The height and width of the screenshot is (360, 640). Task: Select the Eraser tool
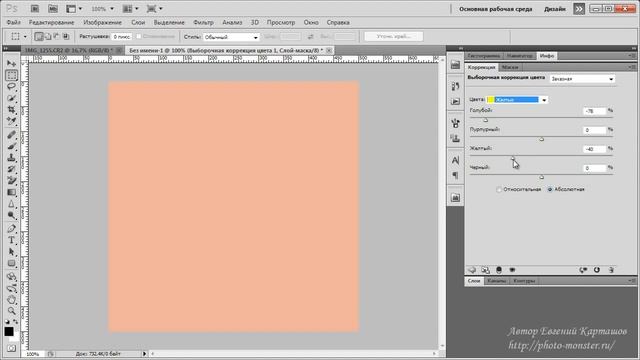[11, 180]
